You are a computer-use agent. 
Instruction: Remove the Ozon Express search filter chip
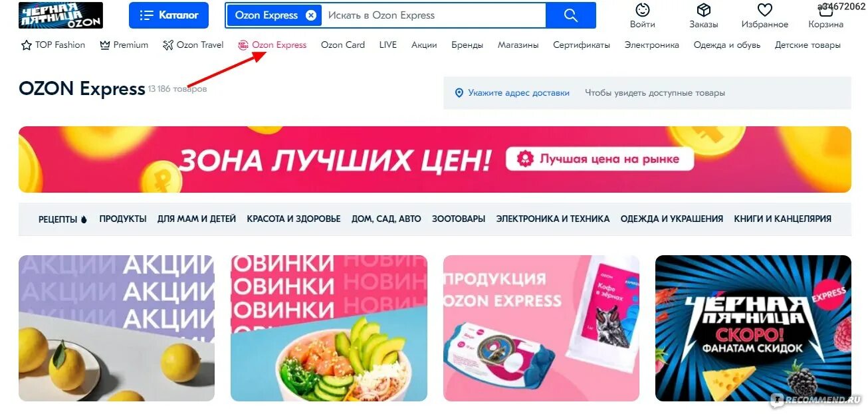pyautogui.click(x=311, y=15)
